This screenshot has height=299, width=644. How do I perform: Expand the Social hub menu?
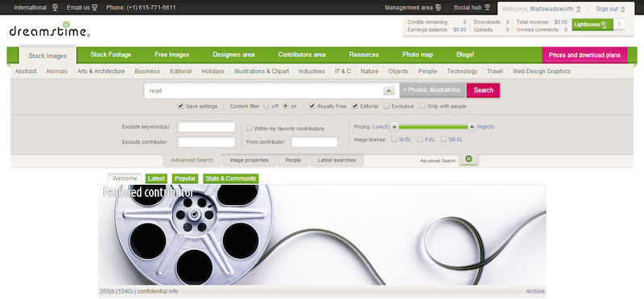pyautogui.click(x=472, y=7)
